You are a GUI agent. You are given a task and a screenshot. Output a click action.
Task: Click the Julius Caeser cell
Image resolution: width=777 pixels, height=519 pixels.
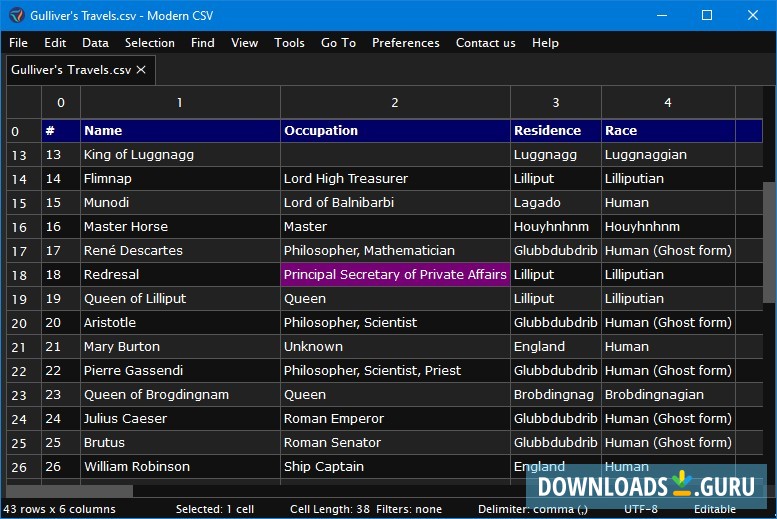click(180, 419)
